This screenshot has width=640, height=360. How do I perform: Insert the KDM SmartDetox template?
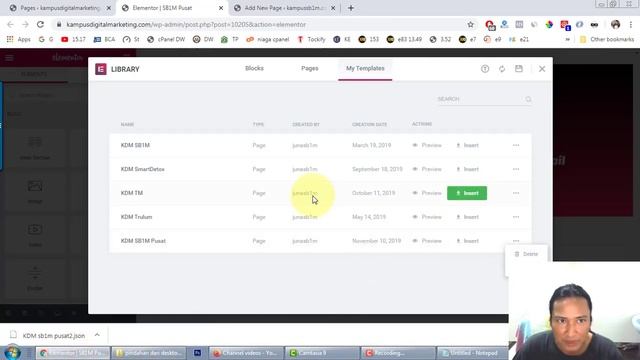point(467,169)
